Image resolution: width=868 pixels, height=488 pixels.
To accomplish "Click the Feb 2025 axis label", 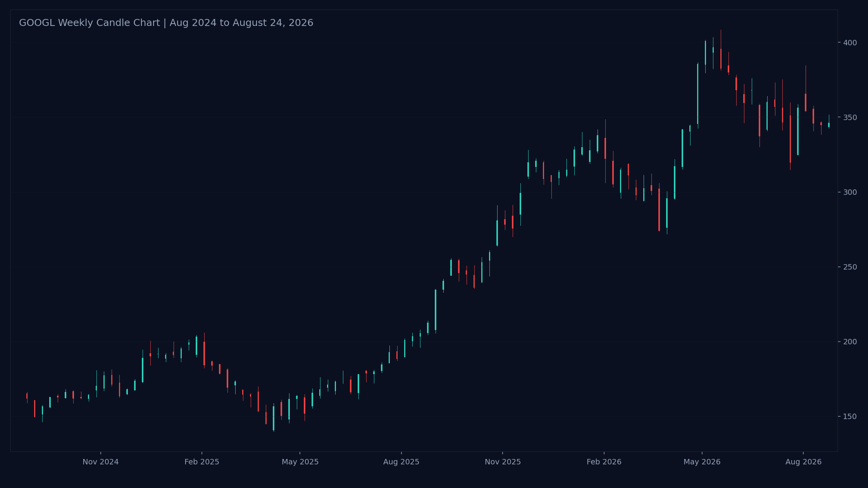I will pos(202,462).
